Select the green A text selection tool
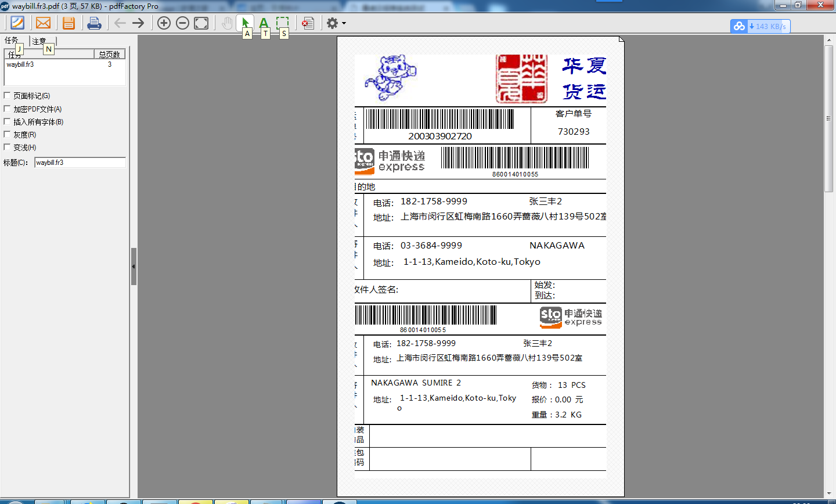The height and width of the screenshot is (504, 836). (x=264, y=23)
